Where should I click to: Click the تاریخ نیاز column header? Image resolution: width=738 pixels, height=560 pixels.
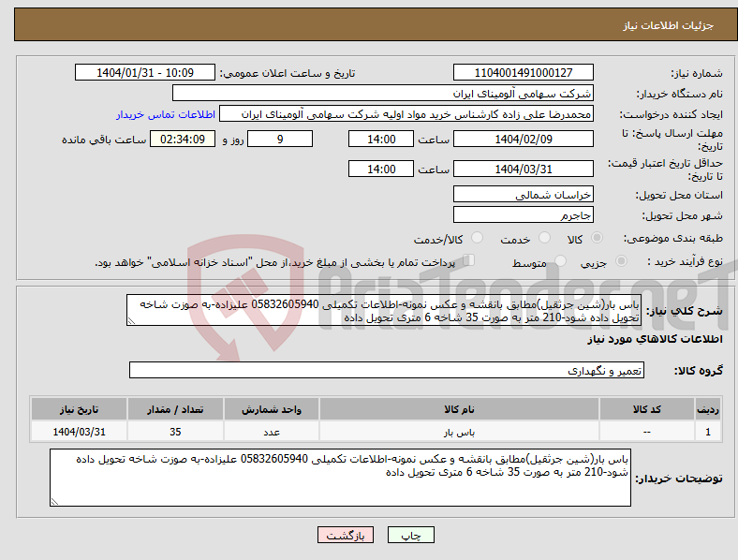[79, 409]
